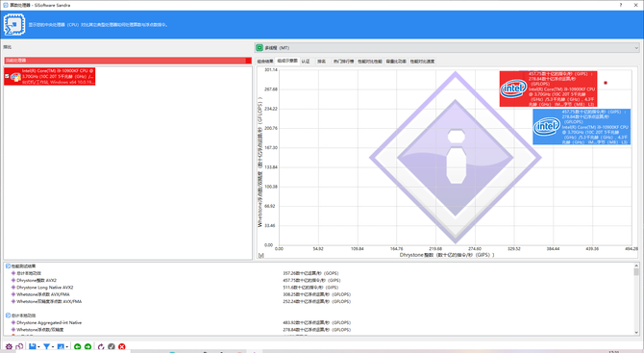Click the help question mark in the title bar
The height and width of the screenshot is (353, 644).
pyautogui.click(x=621, y=5)
